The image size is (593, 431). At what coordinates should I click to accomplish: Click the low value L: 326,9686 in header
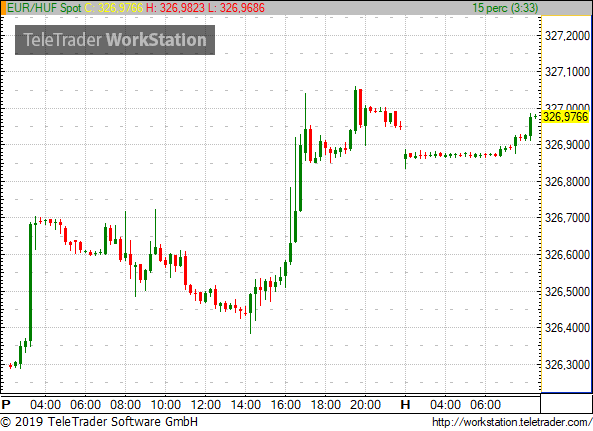click(236, 8)
